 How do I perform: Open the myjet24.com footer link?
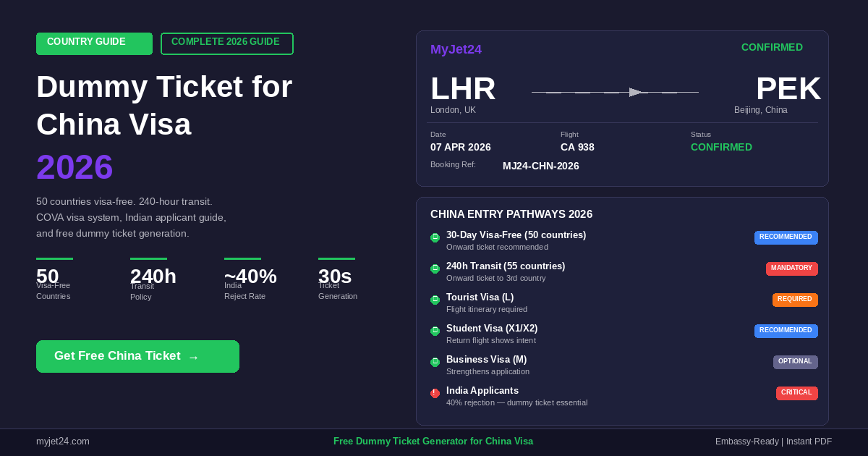point(63,442)
